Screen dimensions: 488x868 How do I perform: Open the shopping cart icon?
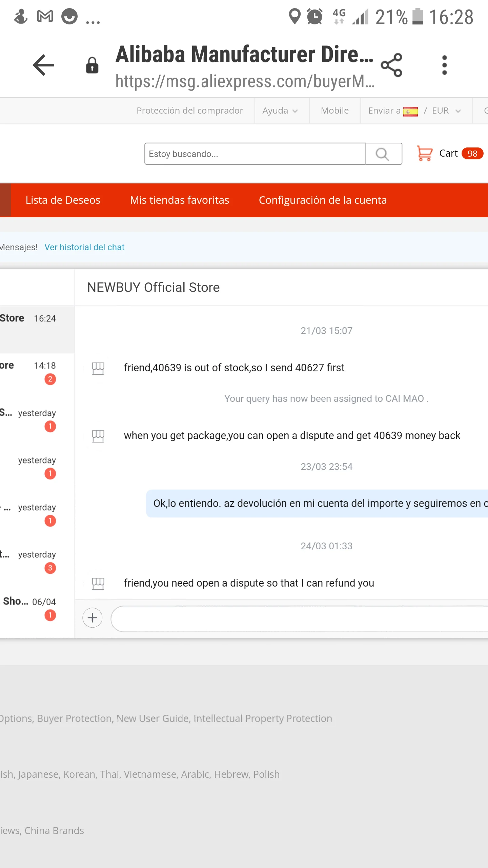[424, 153]
